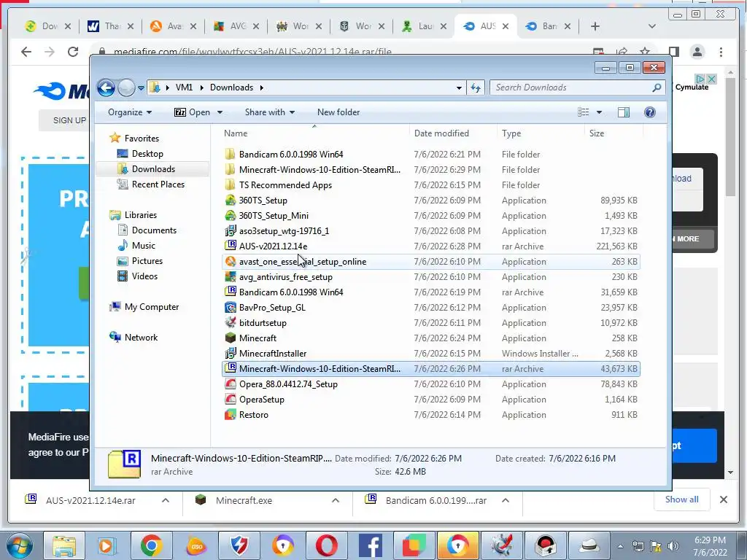The width and height of the screenshot is (747, 560).
Task: Click the change view icon in Explorer
Action: pyautogui.click(x=584, y=112)
